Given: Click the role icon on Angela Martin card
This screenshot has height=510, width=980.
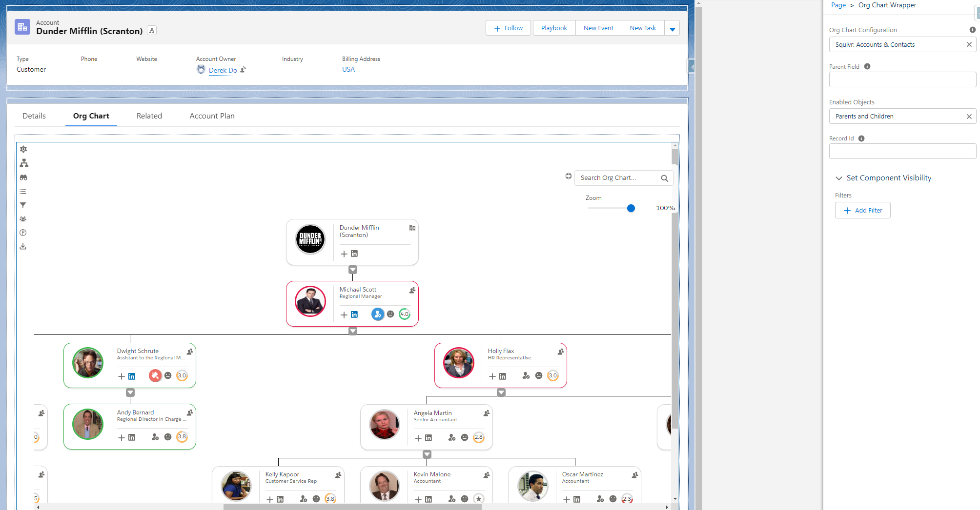Looking at the screenshot, I should [452, 437].
